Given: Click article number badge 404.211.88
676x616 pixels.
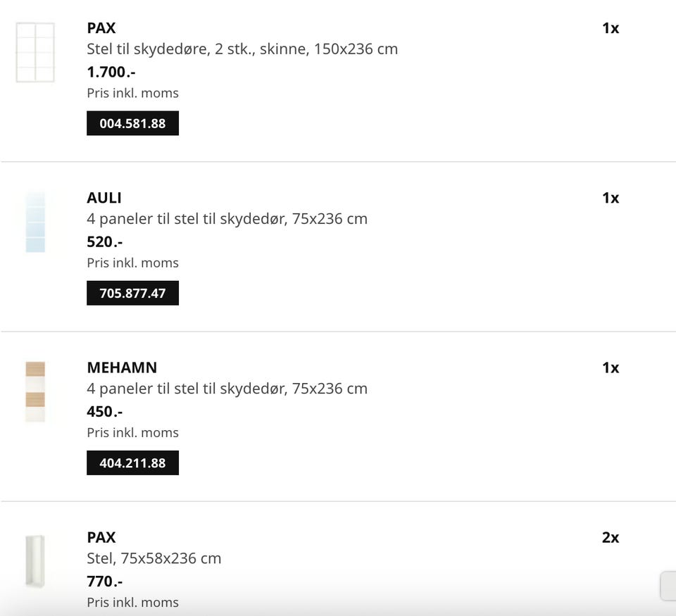Looking at the screenshot, I should coord(132,463).
